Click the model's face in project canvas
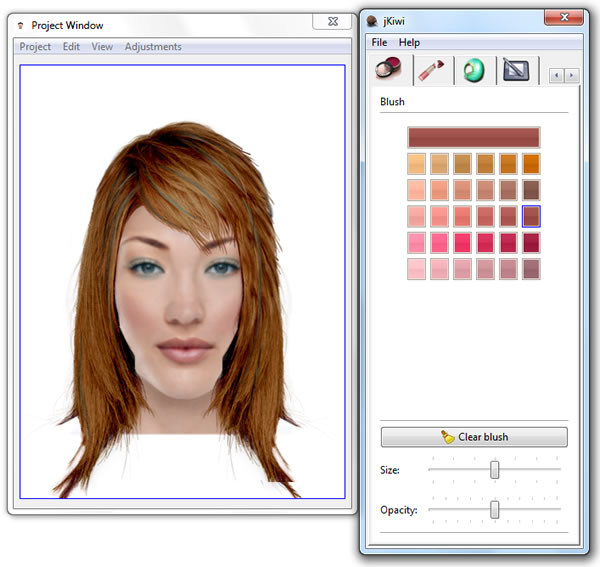 [180, 302]
